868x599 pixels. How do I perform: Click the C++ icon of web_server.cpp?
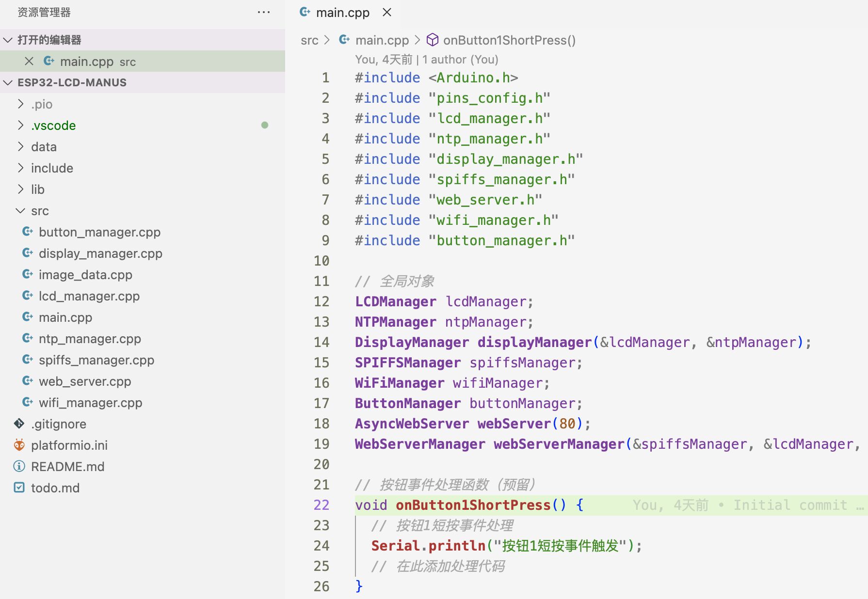(28, 381)
